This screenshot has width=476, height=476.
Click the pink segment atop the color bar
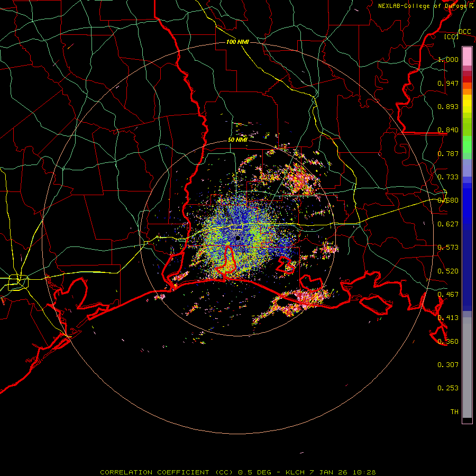pos(467,56)
